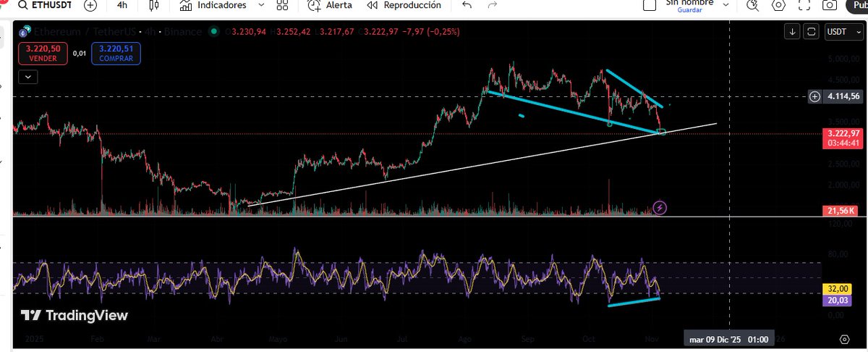Start bar Reproducción mode
This screenshot has height=352, width=868.
click(x=404, y=5)
